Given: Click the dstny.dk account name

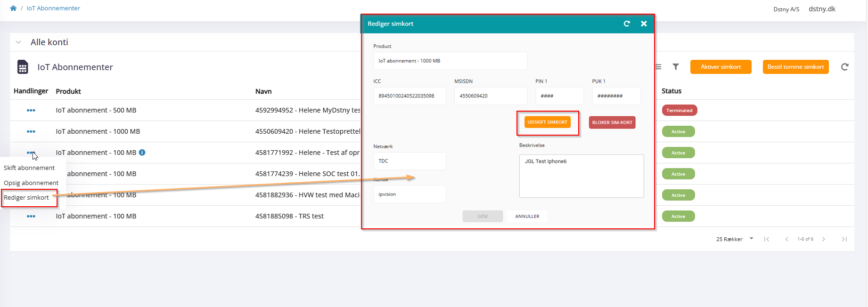Looking at the screenshot, I should pyautogui.click(x=822, y=9).
